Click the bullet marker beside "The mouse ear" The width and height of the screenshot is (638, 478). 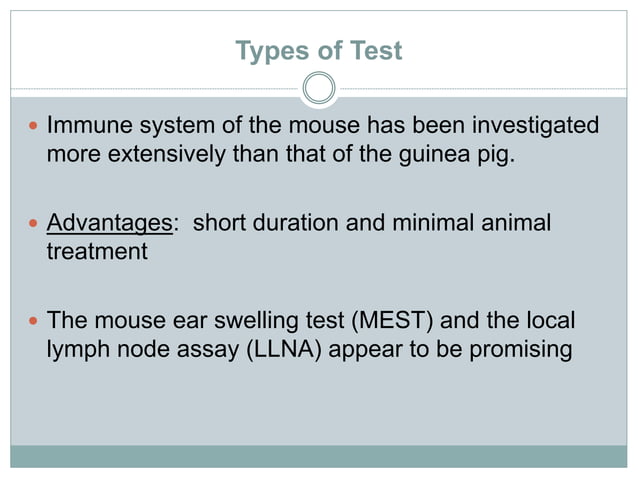tap(33, 323)
